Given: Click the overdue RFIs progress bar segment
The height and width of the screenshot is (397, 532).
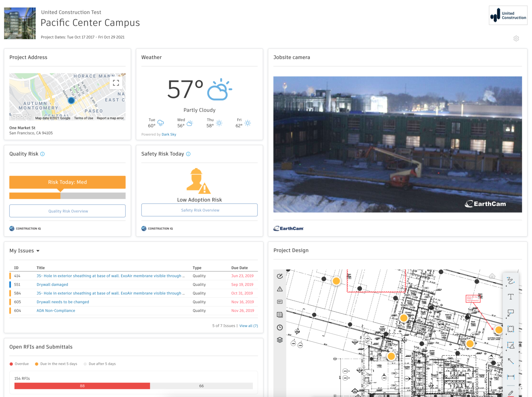Looking at the screenshot, I should point(82,386).
